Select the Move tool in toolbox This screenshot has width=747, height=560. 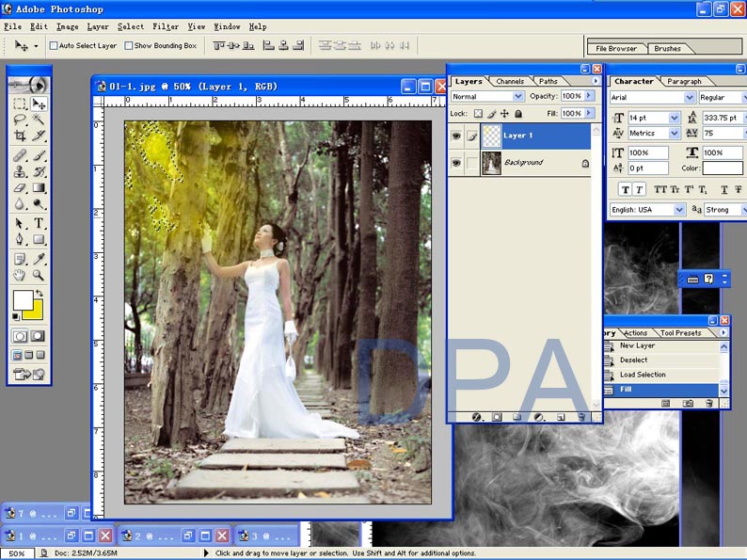pyautogui.click(x=39, y=104)
